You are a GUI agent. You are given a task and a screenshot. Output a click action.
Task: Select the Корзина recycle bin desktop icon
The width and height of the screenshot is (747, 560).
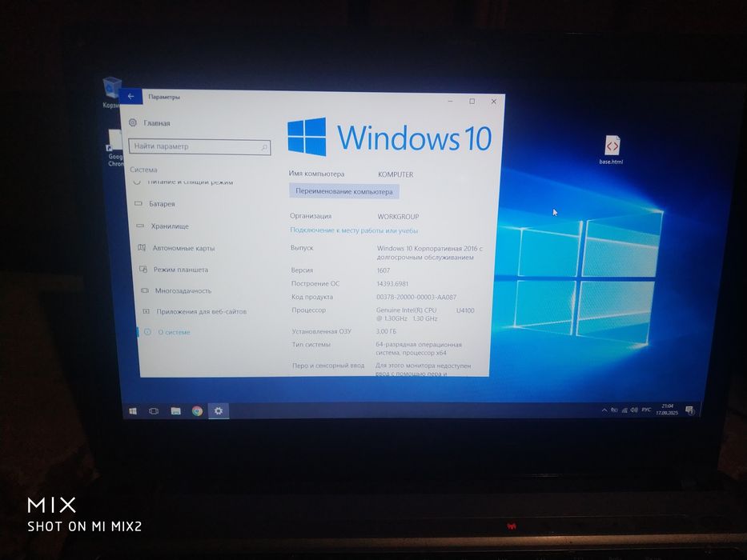coord(112,93)
